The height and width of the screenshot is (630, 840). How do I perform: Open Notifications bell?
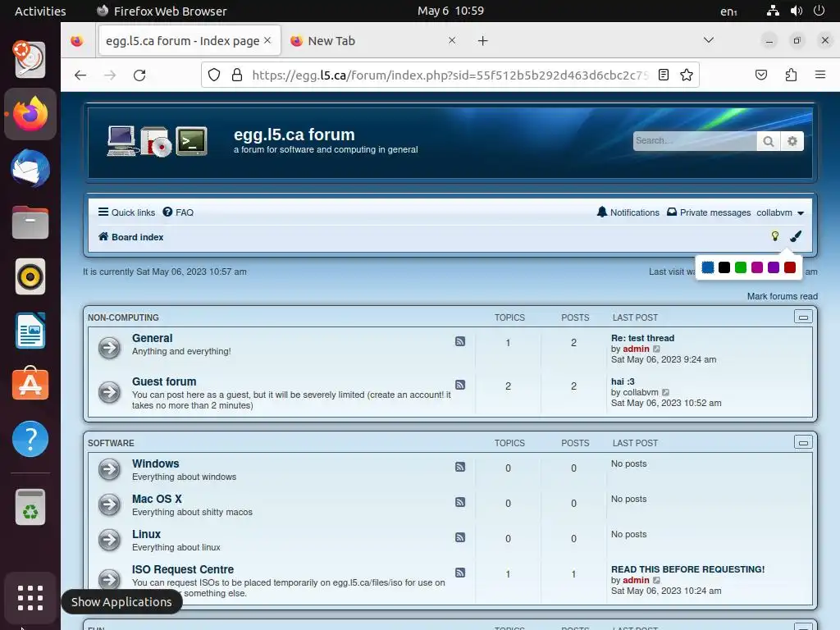[x=628, y=212]
